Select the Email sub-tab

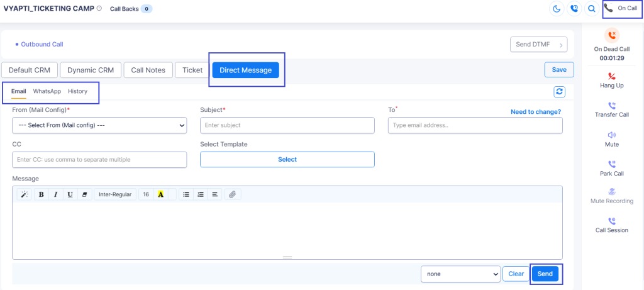coord(18,91)
